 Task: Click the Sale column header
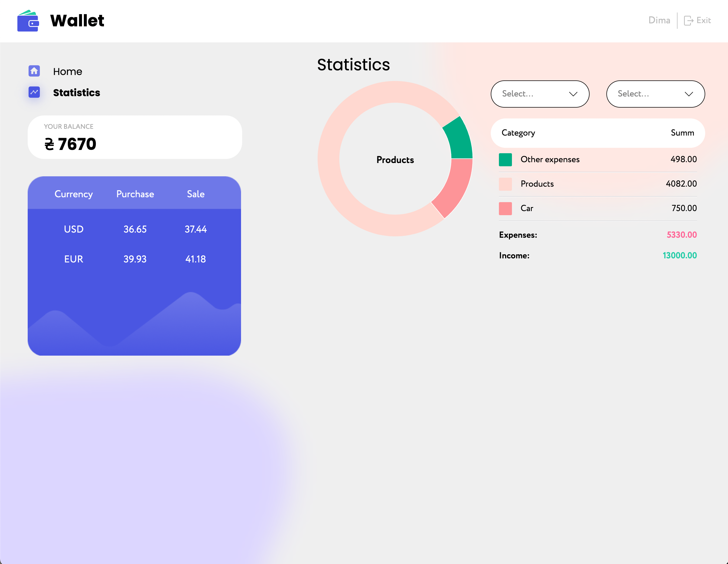coord(196,194)
